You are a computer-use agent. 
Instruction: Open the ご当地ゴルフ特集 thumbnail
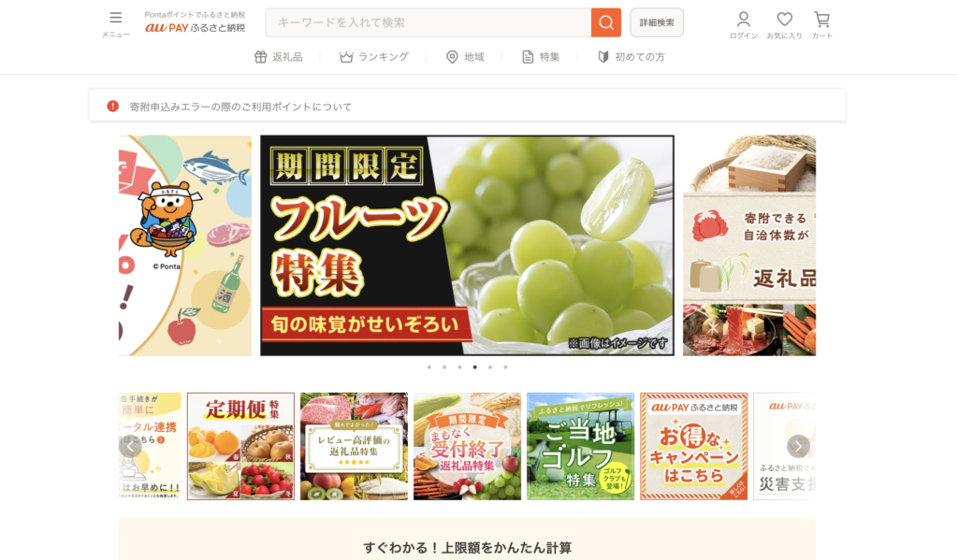(580, 447)
